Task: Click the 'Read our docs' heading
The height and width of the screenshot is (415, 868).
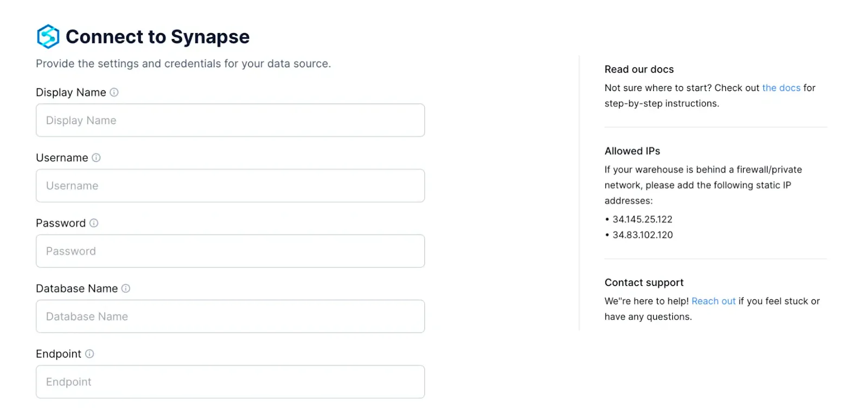Action: tap(639, 69)
